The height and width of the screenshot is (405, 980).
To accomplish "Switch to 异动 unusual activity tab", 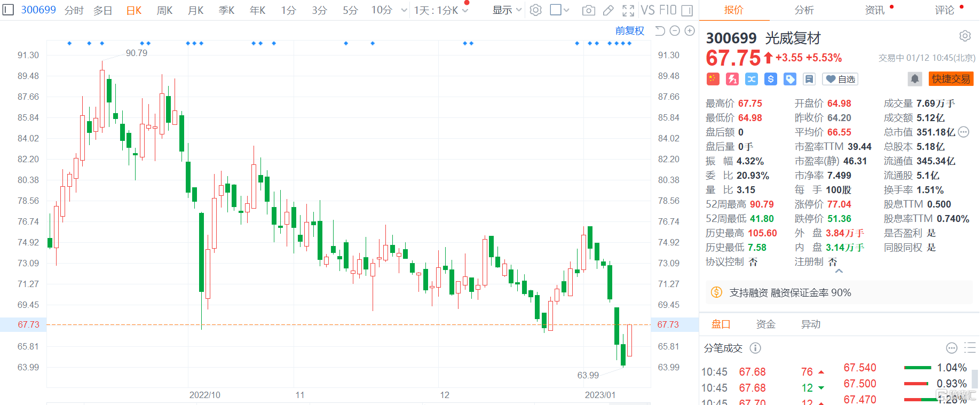I will click(811, 324).
